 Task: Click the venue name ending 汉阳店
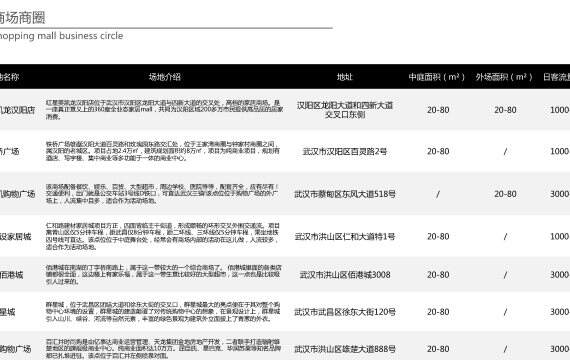17,110
